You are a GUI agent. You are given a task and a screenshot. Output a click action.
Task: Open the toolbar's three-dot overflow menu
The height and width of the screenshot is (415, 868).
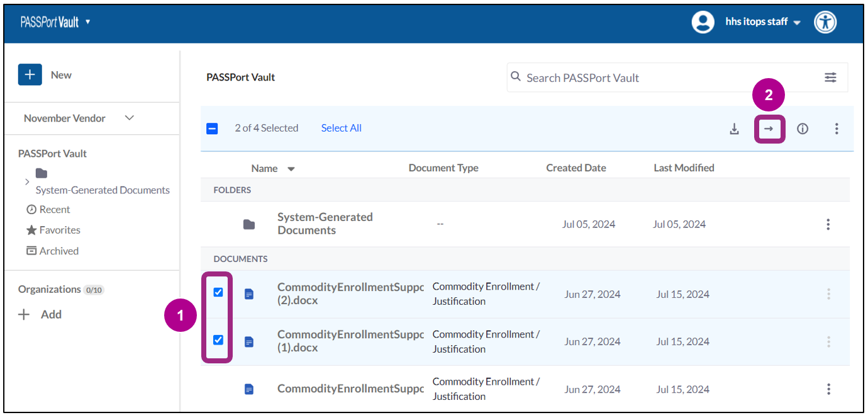point(837,128)
